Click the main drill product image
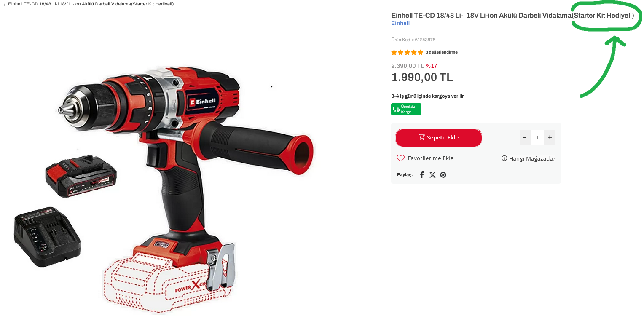 164,190
